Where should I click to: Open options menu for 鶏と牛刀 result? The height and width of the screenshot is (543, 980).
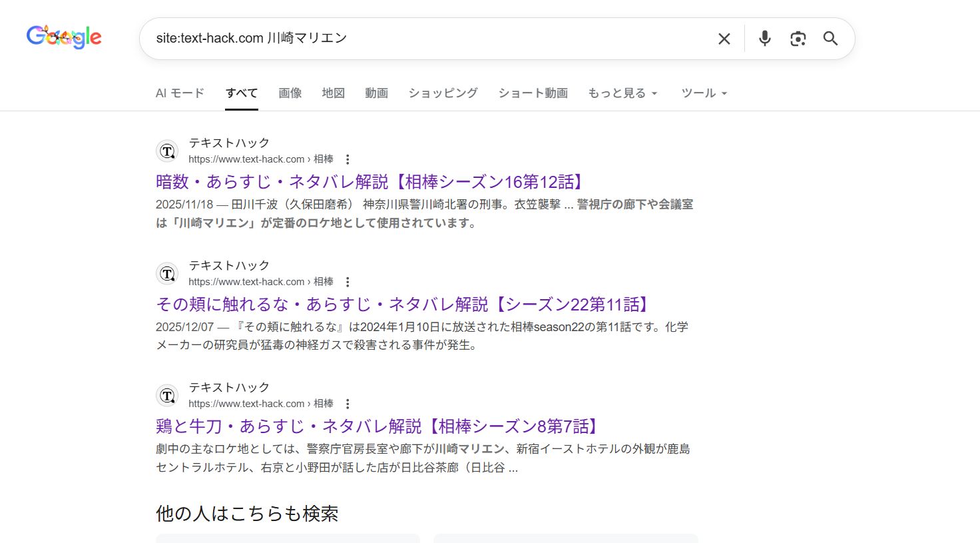click(348, 404)
